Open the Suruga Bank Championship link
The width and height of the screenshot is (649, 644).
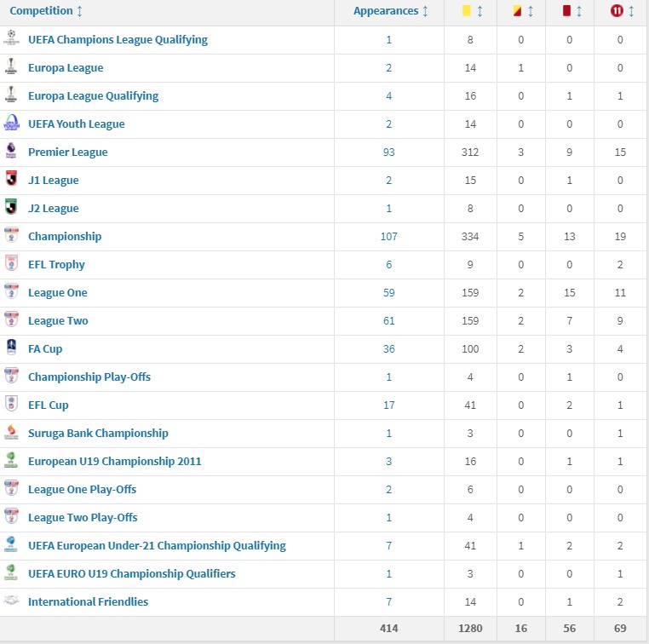98,434
